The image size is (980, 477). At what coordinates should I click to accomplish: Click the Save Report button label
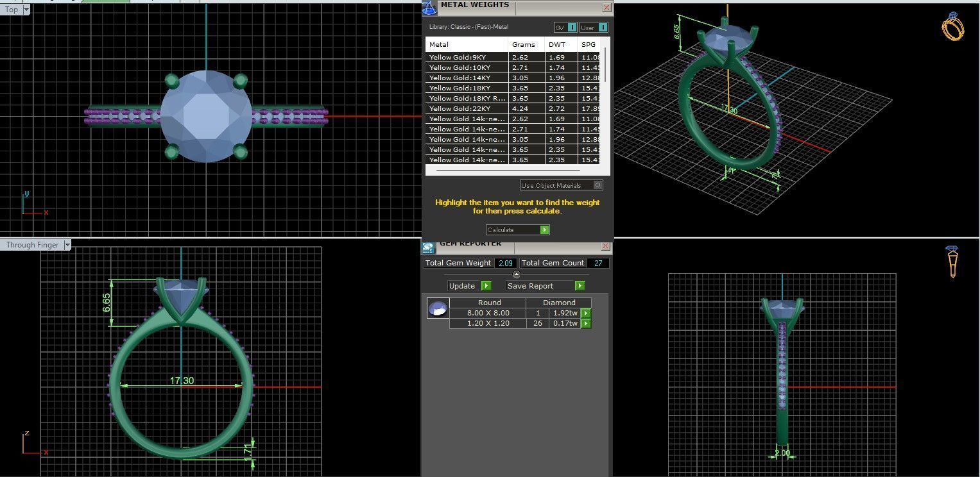(530, 286)
